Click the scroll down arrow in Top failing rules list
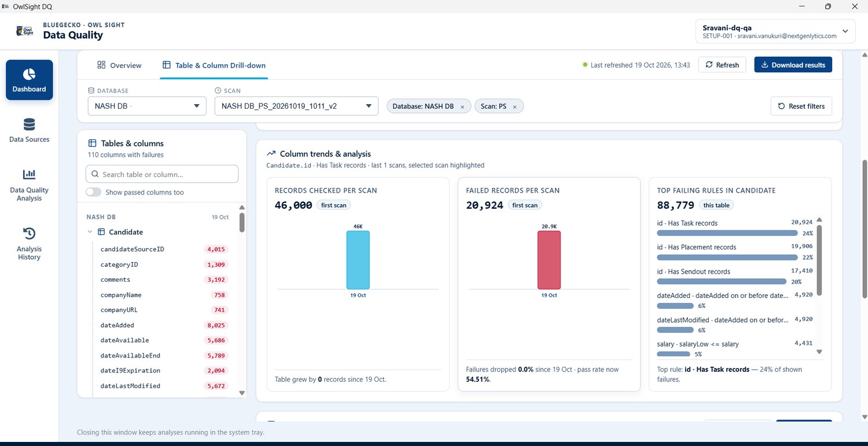This screenshot has width=868, height=446. click(x=819, y=351)
